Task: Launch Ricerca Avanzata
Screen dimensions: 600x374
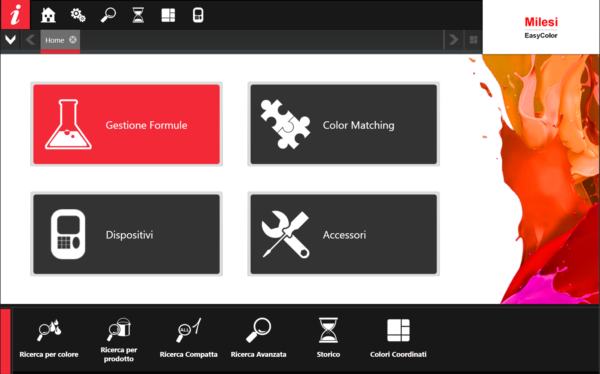Action: pos(258,339)
